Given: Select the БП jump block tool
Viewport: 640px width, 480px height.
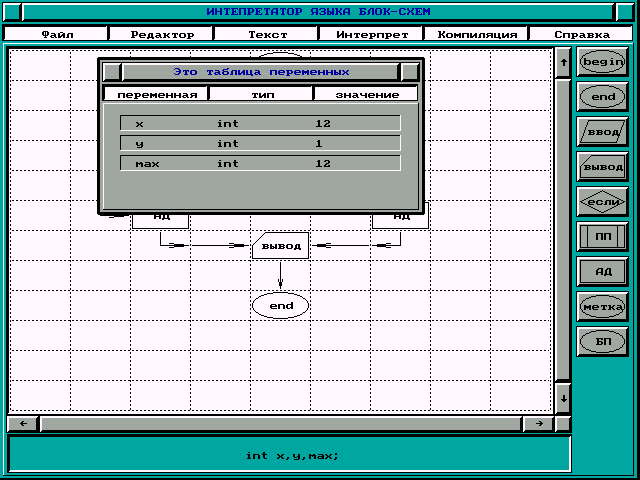Looking at the screenshot, I should tap(602, 341).
